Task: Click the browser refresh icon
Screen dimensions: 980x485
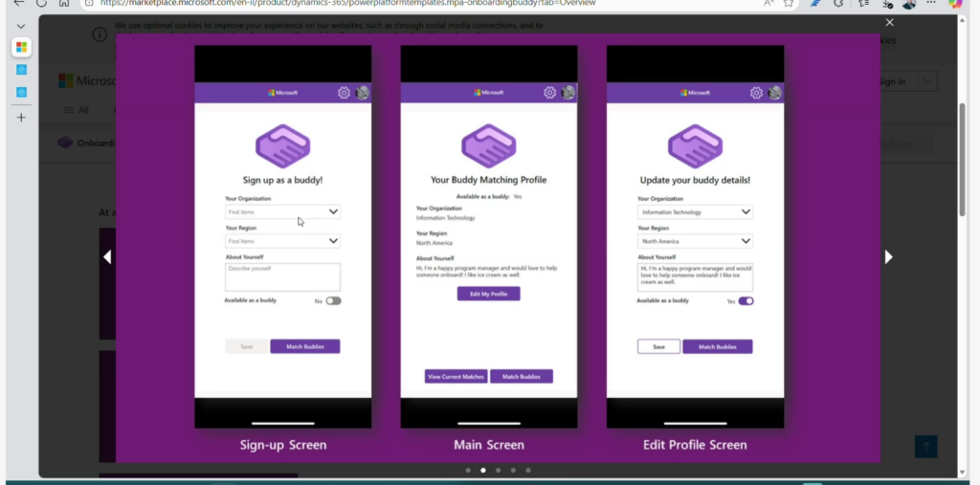Action: 41,3
